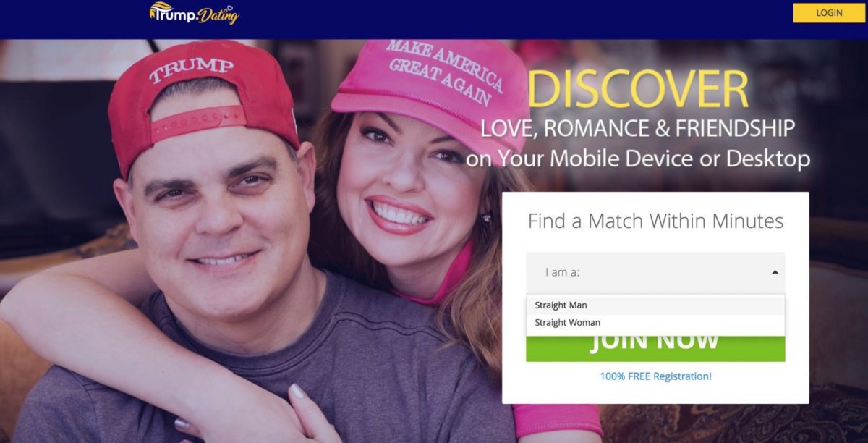Click the green JOIN NOW button
Screen dimensions: 868x443
coord(655,347)
